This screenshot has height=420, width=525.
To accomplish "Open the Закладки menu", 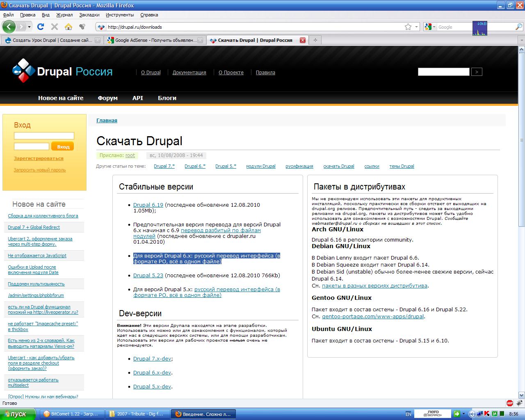I will (x=89, y=15).
